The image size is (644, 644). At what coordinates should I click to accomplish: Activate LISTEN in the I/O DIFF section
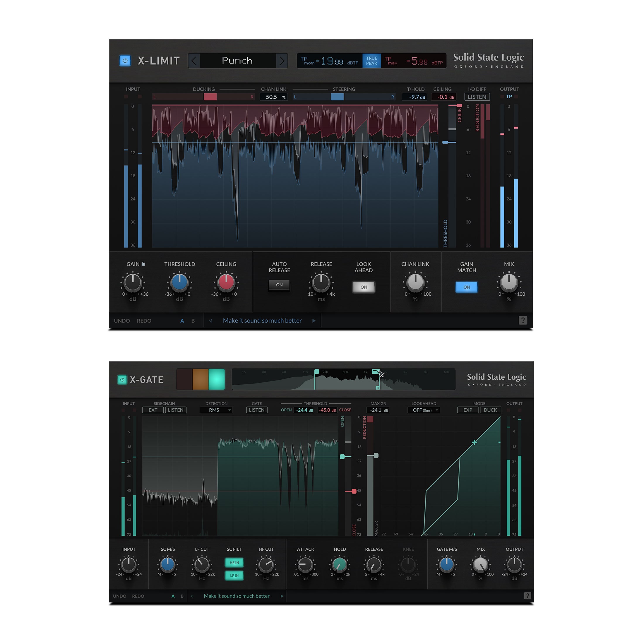point(477,97)
